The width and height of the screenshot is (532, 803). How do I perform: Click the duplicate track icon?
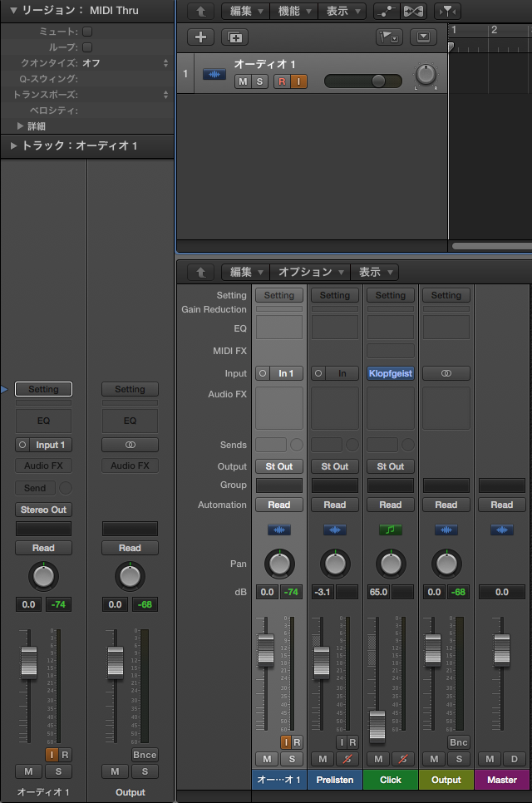[x=235, y=37]
